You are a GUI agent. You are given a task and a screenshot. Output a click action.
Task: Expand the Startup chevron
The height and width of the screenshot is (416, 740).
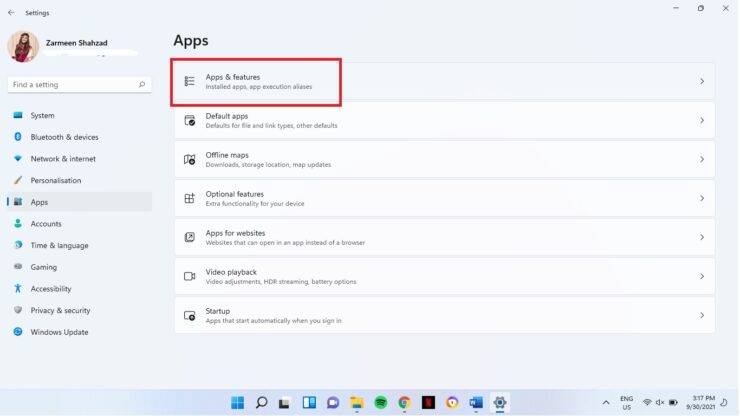pos(702,315)
